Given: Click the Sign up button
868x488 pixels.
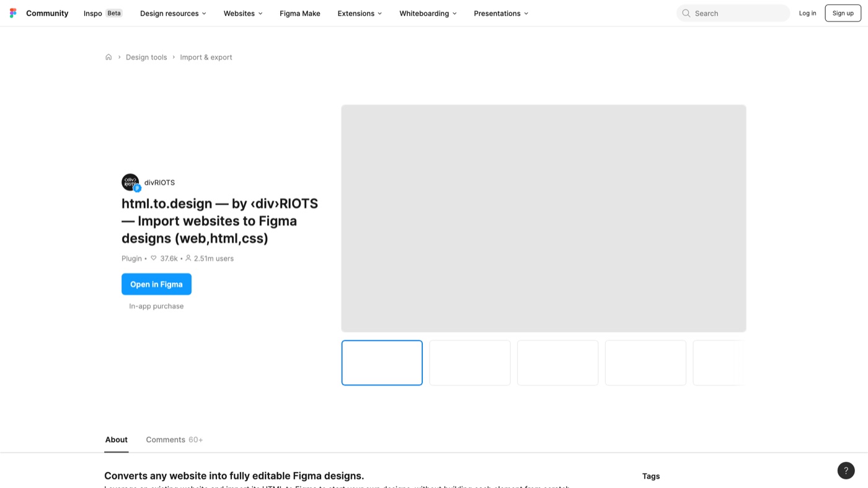Looking at the screenshot, I should (843, 13).
